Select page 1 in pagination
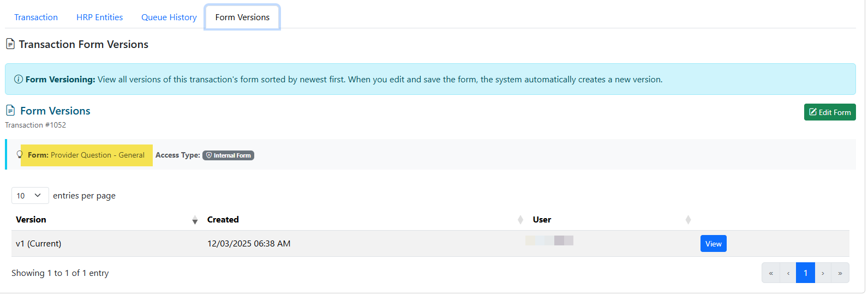 pos(805,273)
